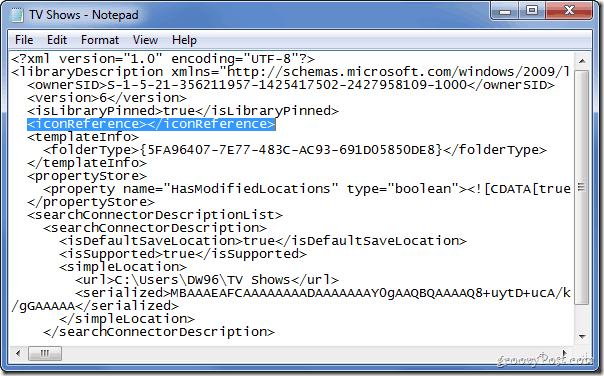Click the horizontal scrollbar thumb
Image resolution: width=604 pixels, height=376 pixels.
click(x=45, y=353)
